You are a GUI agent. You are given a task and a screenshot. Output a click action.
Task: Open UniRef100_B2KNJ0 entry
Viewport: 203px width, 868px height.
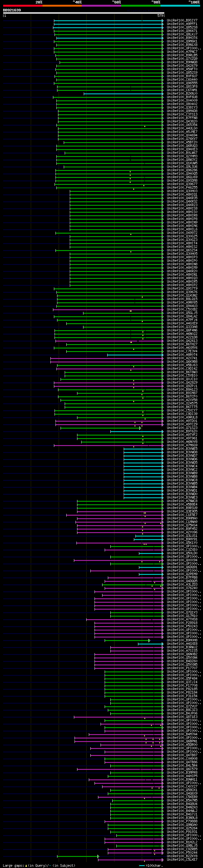pos(182,94)
